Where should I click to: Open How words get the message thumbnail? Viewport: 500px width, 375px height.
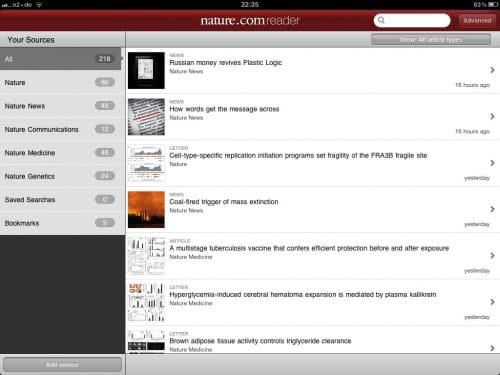click(146, 117)
